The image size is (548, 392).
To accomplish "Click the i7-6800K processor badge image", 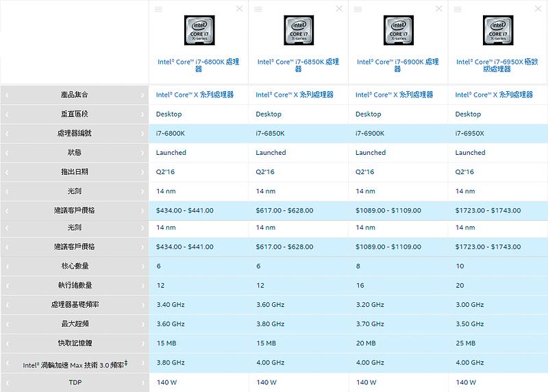I will click(199, 30).
